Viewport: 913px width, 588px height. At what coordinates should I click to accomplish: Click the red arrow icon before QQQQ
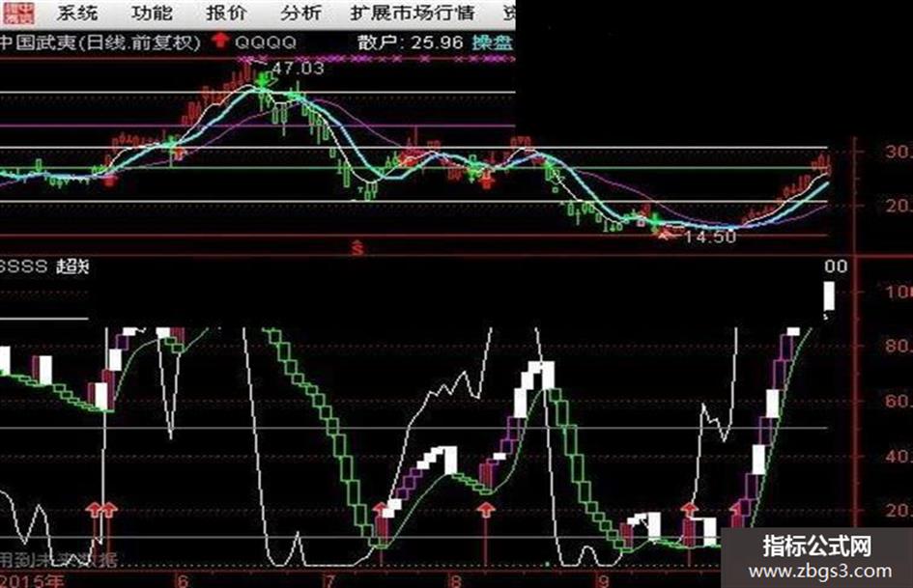(220, 41)
